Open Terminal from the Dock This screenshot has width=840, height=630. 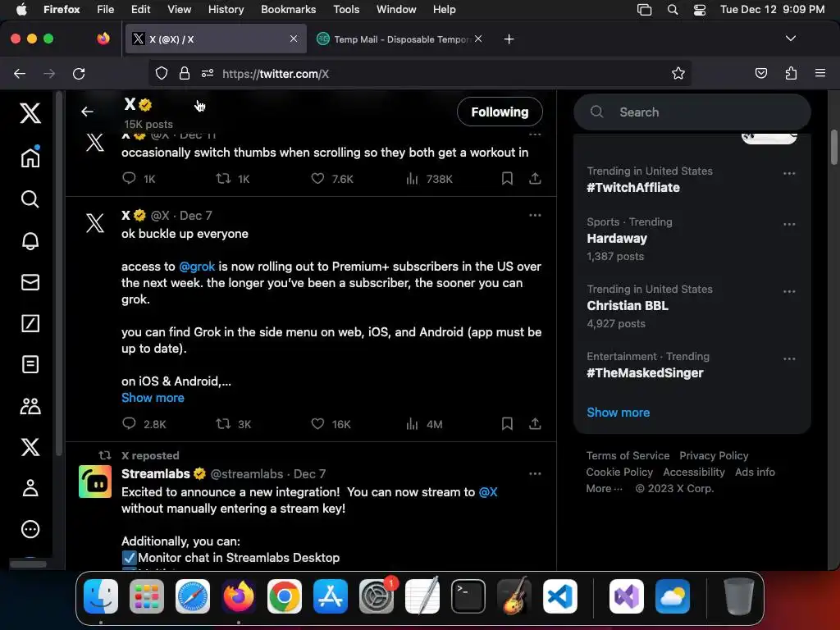[468, 596]
